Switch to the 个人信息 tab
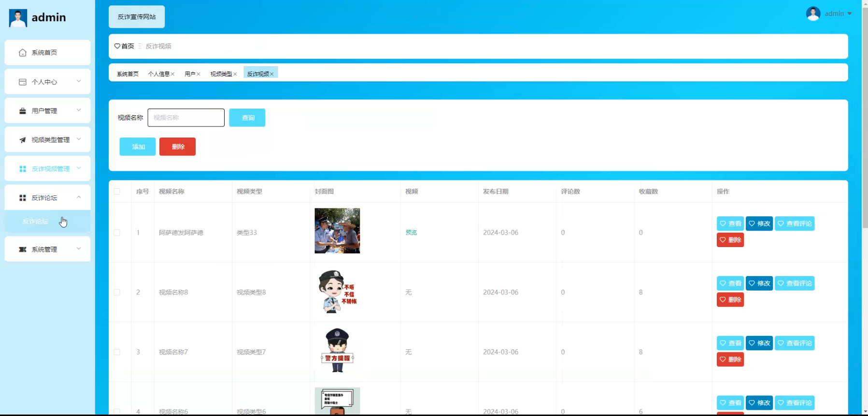Image resolution: width=868 pixels, height=416 pixels. pos(159,74)
